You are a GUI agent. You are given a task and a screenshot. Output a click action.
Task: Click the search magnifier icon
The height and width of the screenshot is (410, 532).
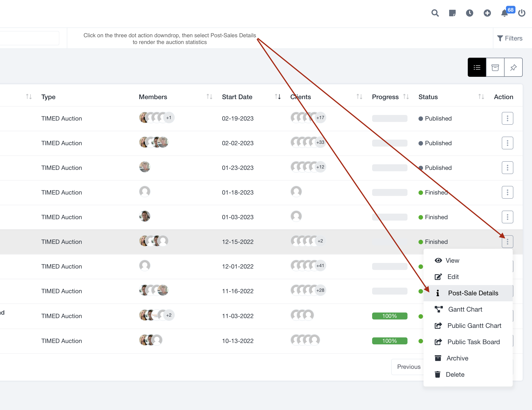435,13
